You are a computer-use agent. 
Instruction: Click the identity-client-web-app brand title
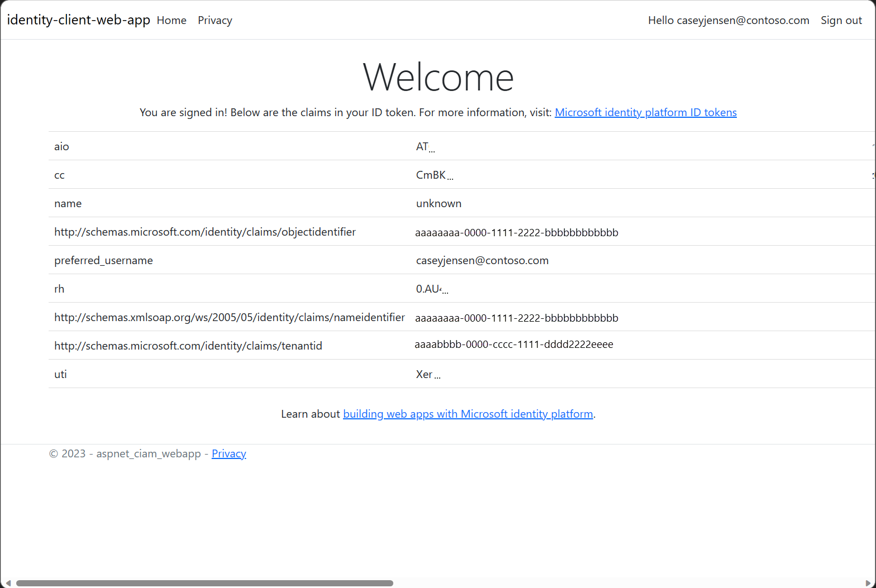point(78,20)
